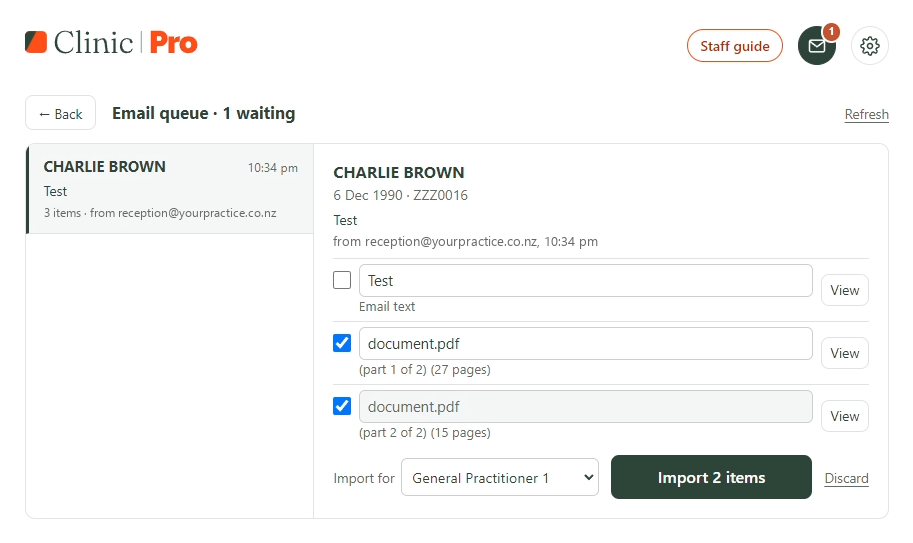Click patient details '6 Dec 1990 · ZZZ0016'
Viewport: 913px width, 543px height.
(x=401, y=195)
